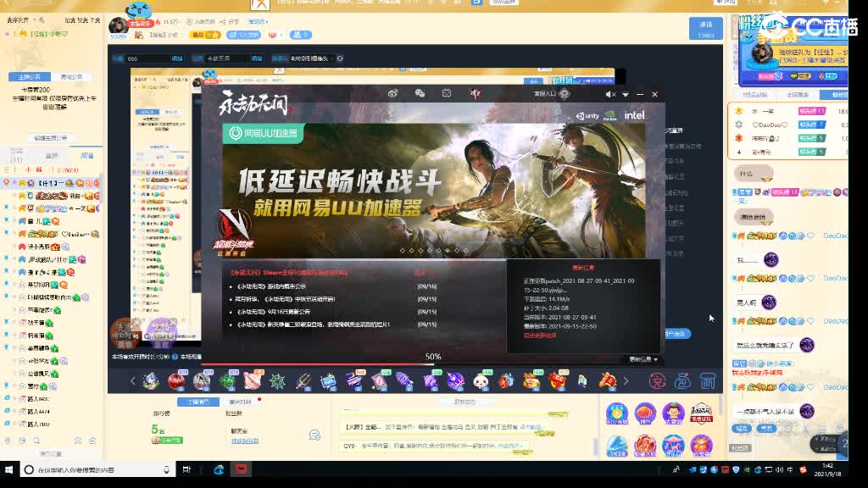Switch to the 主播公告 tab
The width and height of the screenshot is (868, 488).
30,77
